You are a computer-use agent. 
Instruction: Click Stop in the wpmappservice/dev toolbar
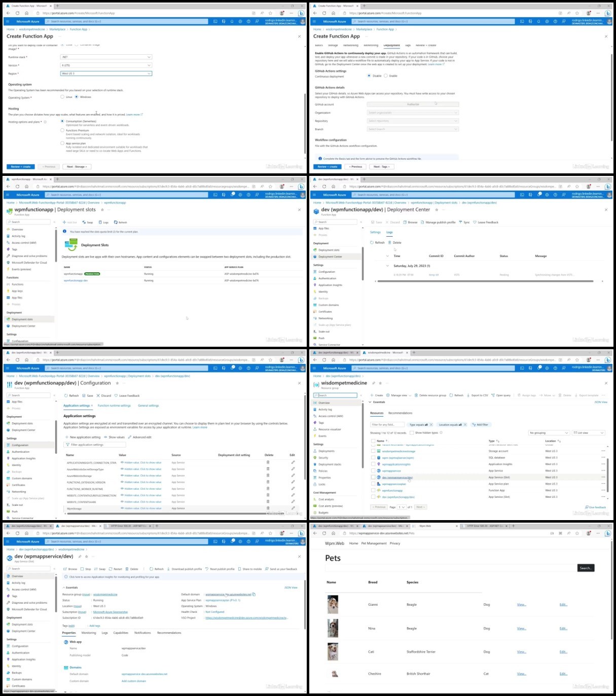click(x=86, y=569)
